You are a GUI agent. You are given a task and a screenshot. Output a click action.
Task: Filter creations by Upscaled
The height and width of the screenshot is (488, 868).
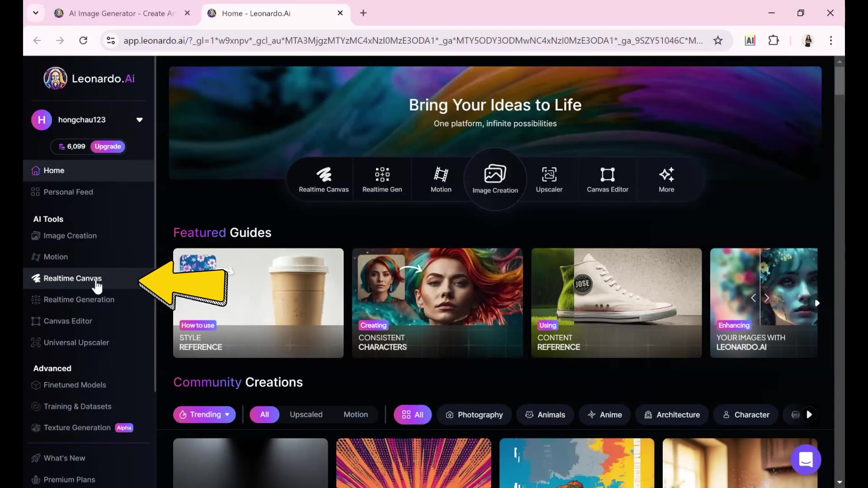pyautogui.click(x=306, y=414)
